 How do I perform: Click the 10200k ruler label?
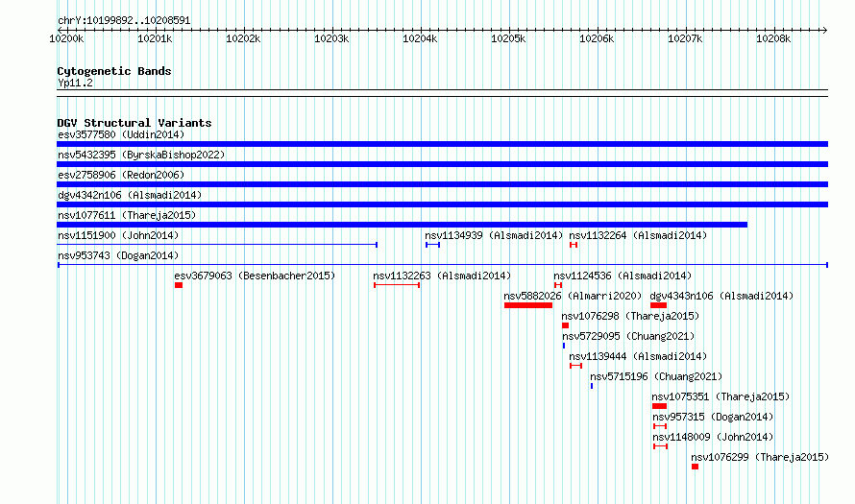66,38
